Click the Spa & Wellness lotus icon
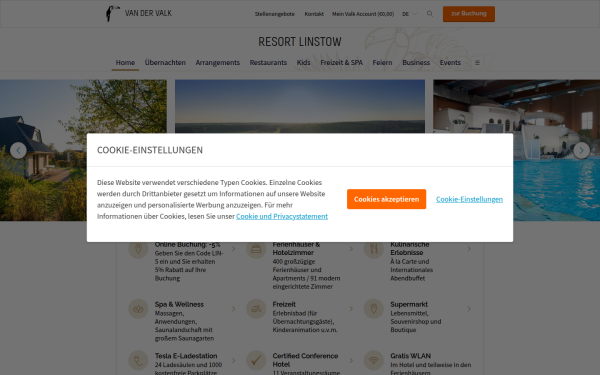This screenshot has height=375, width=600. (x=138, y=309)
